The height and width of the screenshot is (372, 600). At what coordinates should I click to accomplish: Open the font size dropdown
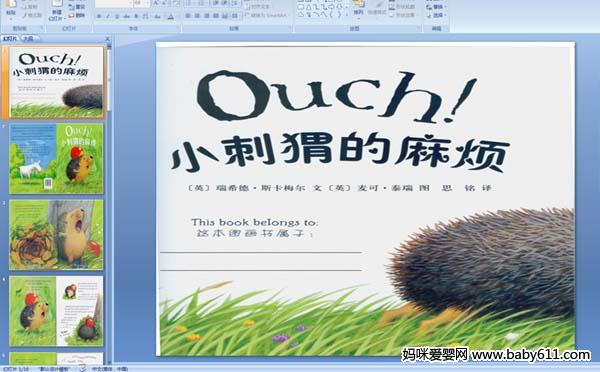click(x=148, y=3)
